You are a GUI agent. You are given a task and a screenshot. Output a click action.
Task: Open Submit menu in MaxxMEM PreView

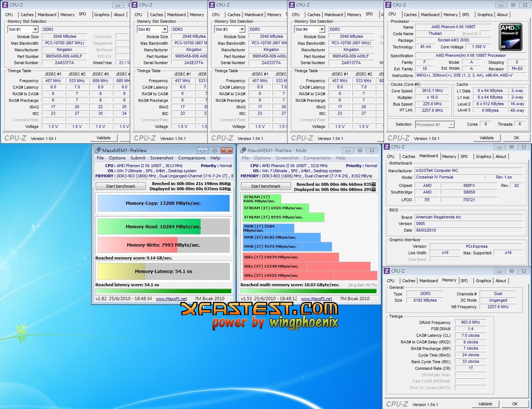[138, 158]
